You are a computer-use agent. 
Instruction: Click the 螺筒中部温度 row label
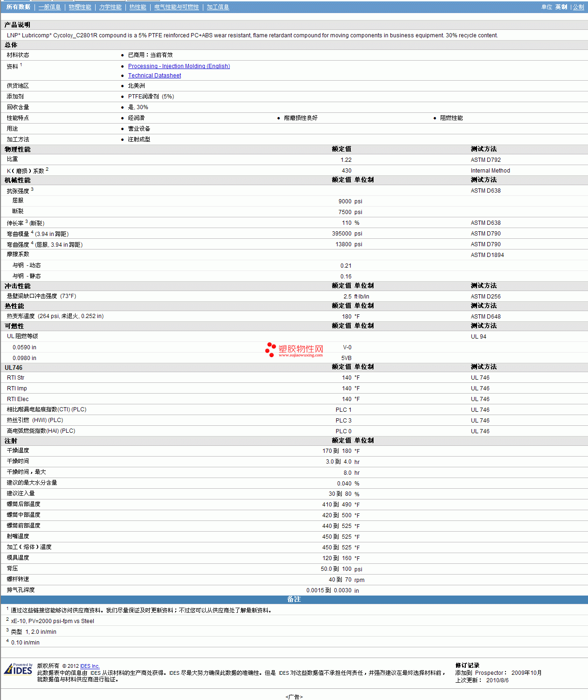click(24, 515)
